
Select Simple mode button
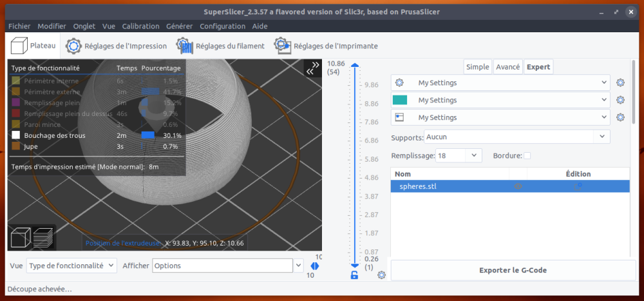478,67
